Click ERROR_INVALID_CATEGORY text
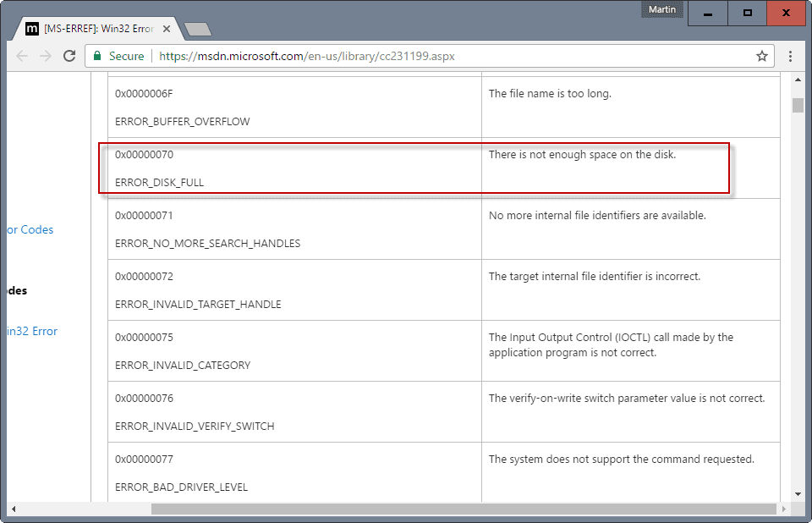This screenshot has width=812, height=523. coord(183,366)
